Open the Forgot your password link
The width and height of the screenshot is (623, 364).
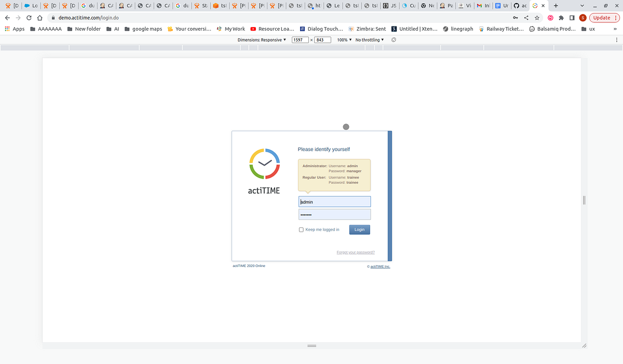(355, 252)
